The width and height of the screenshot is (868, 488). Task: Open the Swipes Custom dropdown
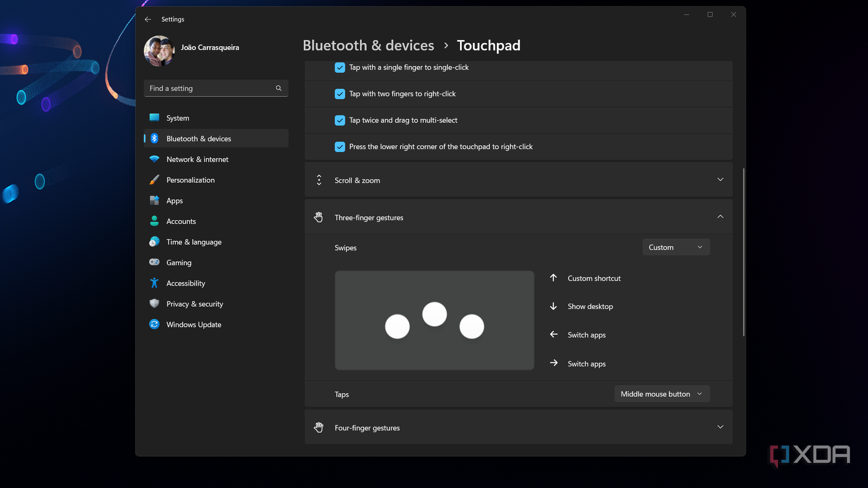tap(675, 247)
